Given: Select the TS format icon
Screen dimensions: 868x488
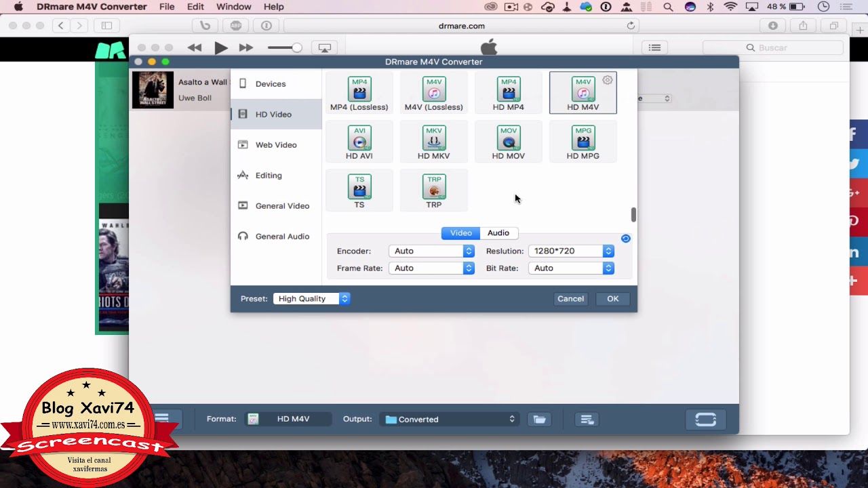Looking at the screenshot, I should pos(359,191).
